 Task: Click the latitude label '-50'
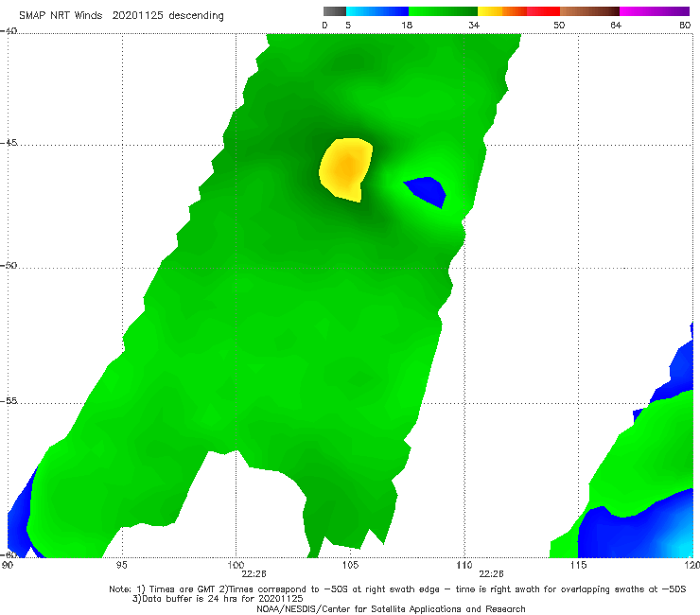click(9, 265)
